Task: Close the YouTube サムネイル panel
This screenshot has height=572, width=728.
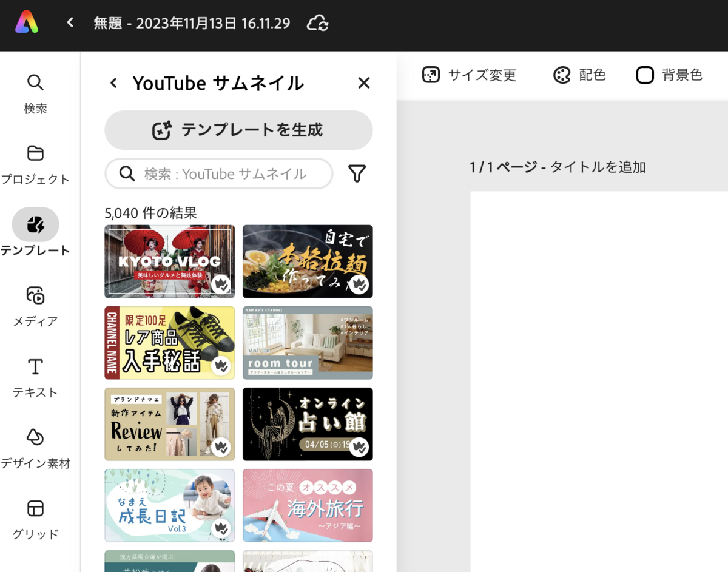Action: pos(363,83)
